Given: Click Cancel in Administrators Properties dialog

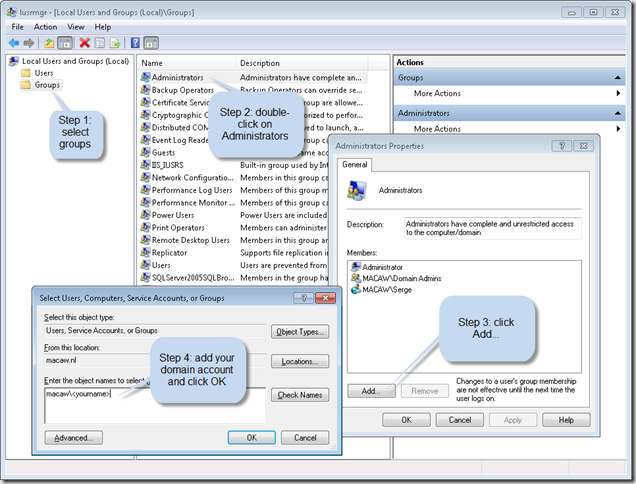Looking at the screenshot, I should (460, 420).
